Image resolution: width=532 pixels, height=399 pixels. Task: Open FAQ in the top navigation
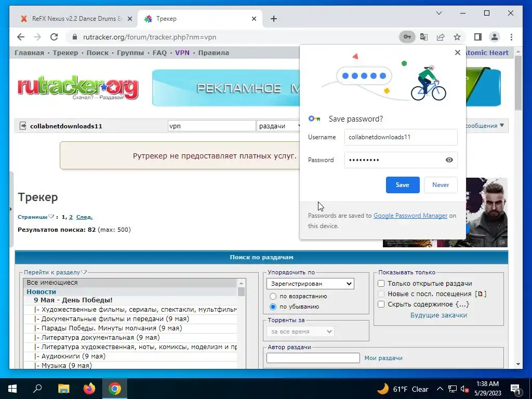tap(159, 52)
